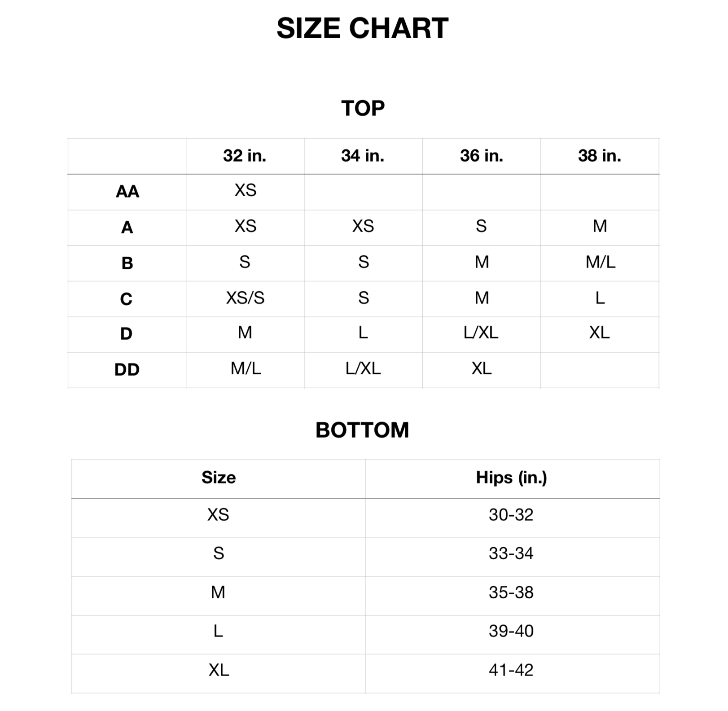Click the Hips (in.) column header

pos(511,478)
